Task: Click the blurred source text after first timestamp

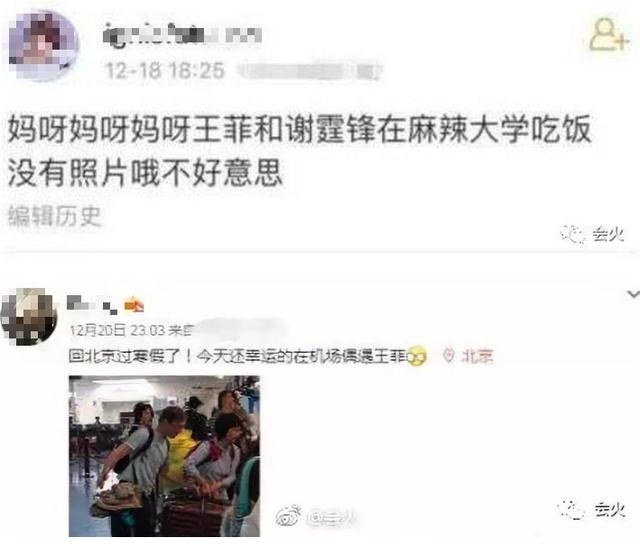Action: pyautogui.click(x=309, y=71)
